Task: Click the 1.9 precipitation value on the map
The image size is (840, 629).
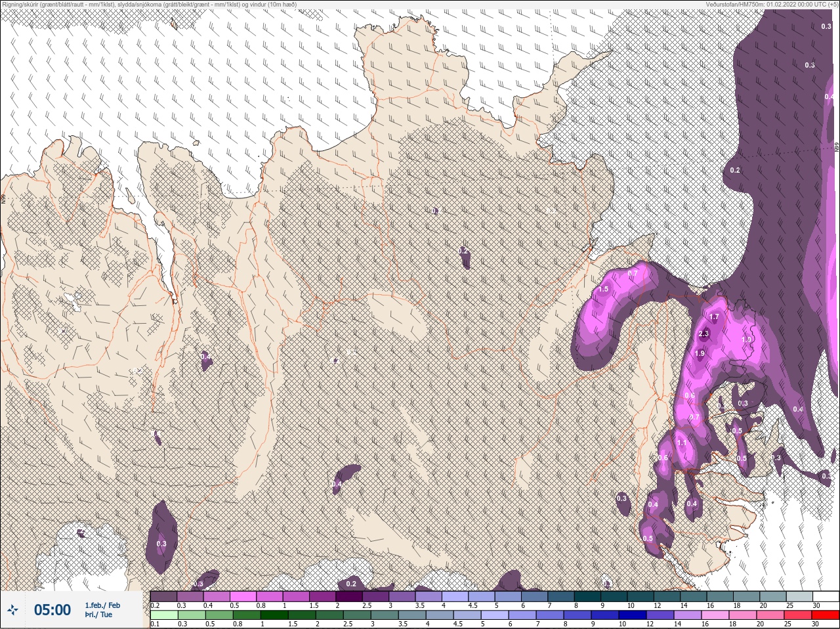Action: point(700,353)
